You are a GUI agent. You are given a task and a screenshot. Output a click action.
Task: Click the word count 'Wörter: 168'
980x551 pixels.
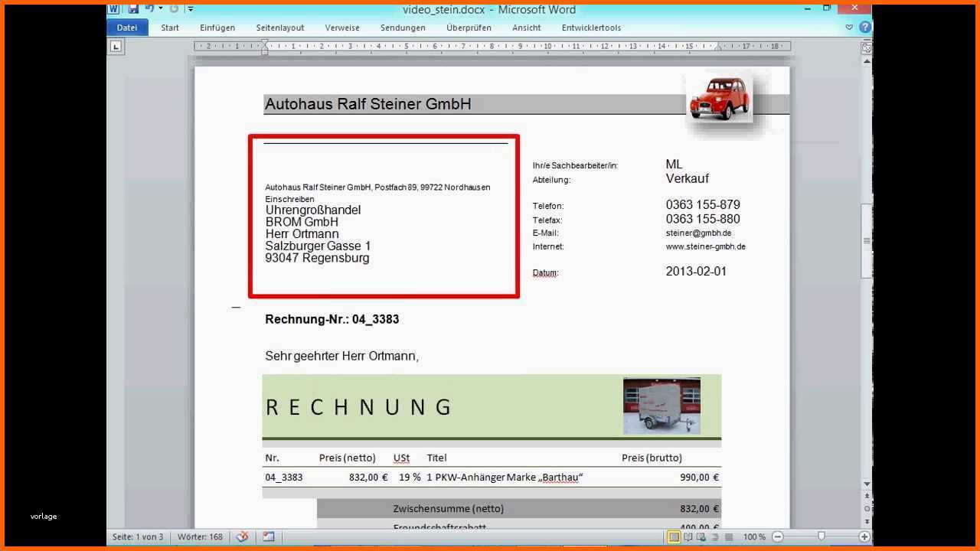tap(201, 536)
